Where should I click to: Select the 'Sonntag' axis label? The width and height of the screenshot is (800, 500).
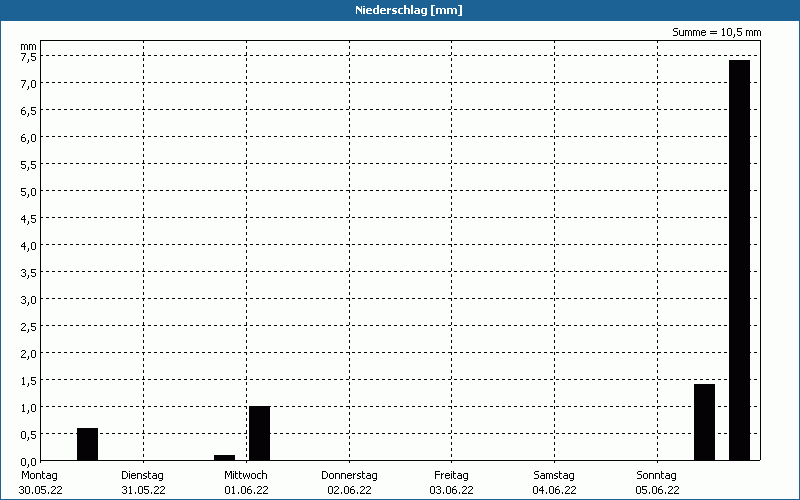(657, 475)
